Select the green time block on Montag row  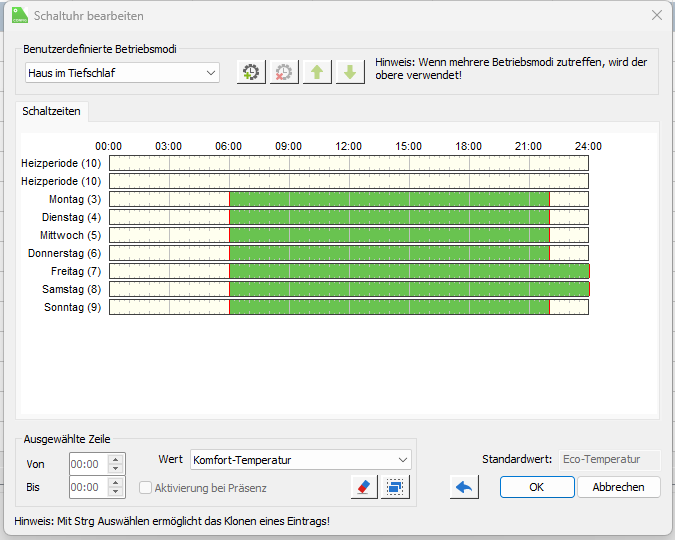tap(389, 199)
